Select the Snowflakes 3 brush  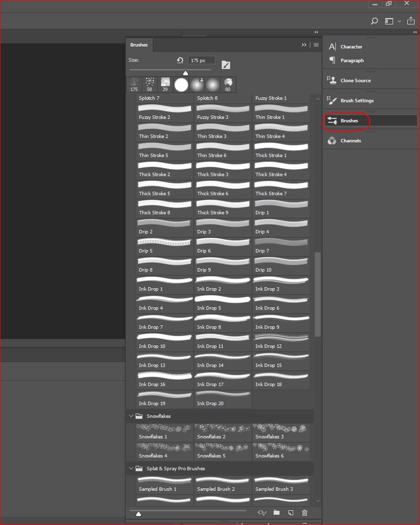[x=281, y=432]
